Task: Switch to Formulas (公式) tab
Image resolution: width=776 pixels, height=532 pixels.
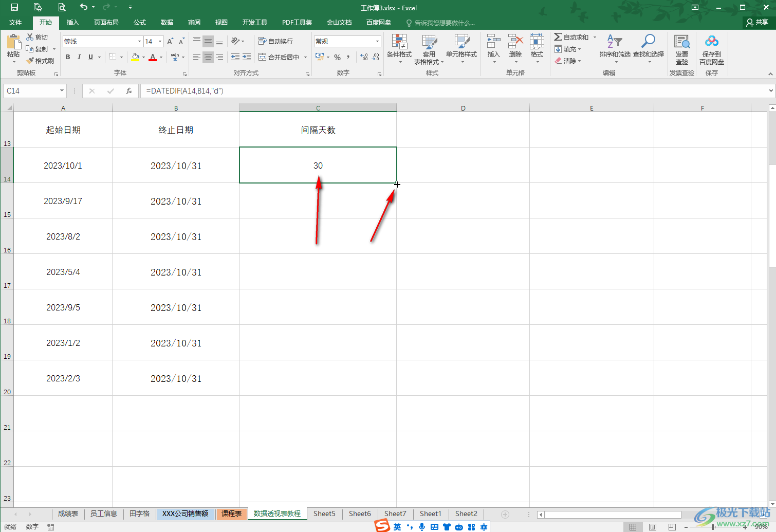Action: [140, 23]
